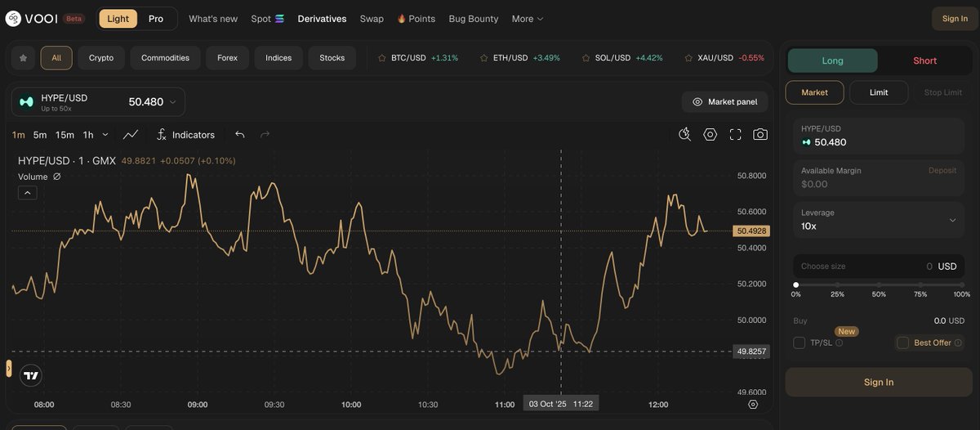Screen dimensions: 980x430
Task: Click the Points flame icon
Action: (x=401, y=19)
